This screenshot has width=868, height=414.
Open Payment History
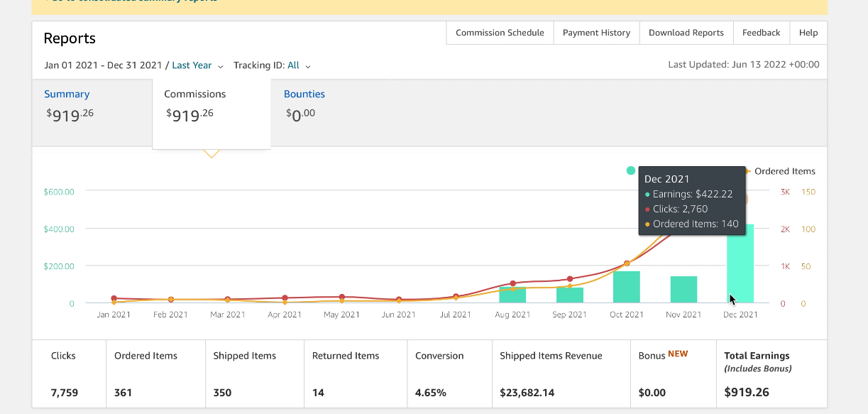(x=596, y=33)
